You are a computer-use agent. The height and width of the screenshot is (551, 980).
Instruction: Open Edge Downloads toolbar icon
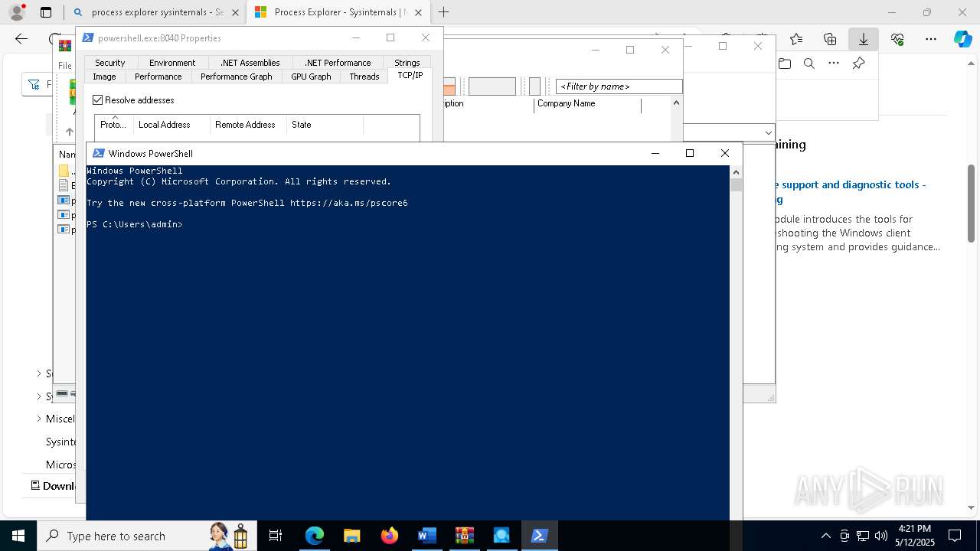click(863, 39)
